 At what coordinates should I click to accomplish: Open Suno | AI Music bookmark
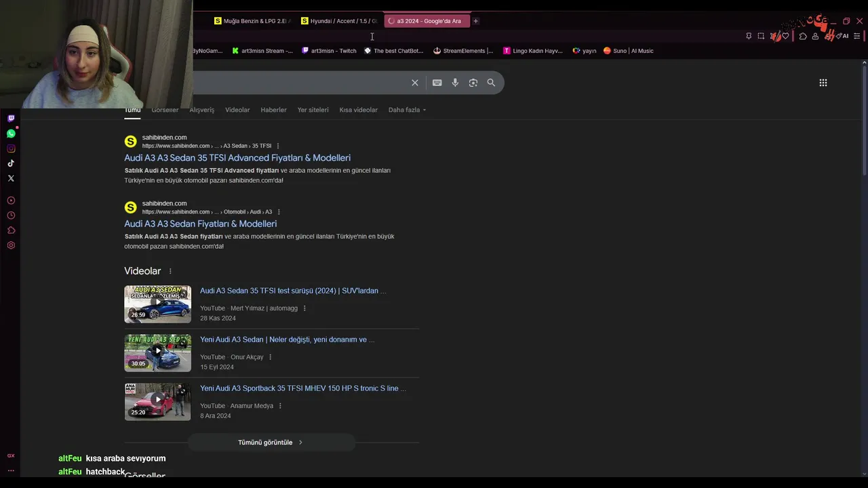pyautogui.click(x=629, y=51)
